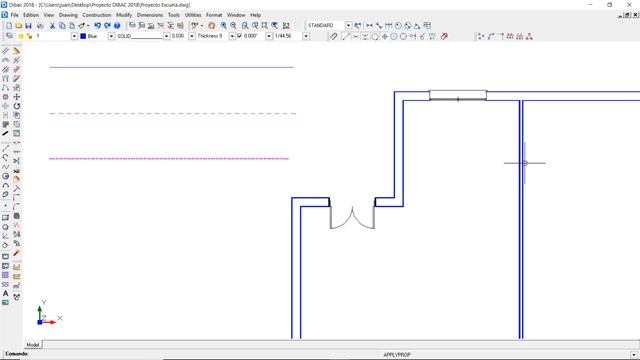The width and height of the screenshot is (640, 360).
Task: Open the STANDARD dimension style dropdown
Action: (348, 25)
